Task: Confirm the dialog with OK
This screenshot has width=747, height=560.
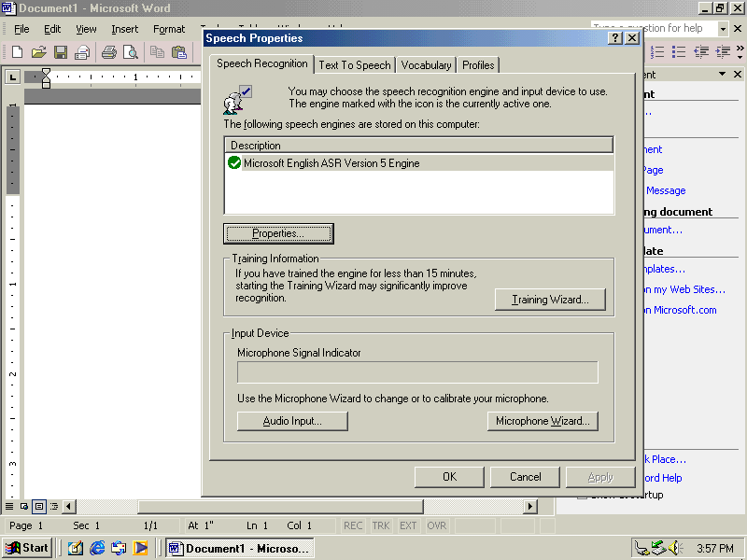Action: point(449,477)
